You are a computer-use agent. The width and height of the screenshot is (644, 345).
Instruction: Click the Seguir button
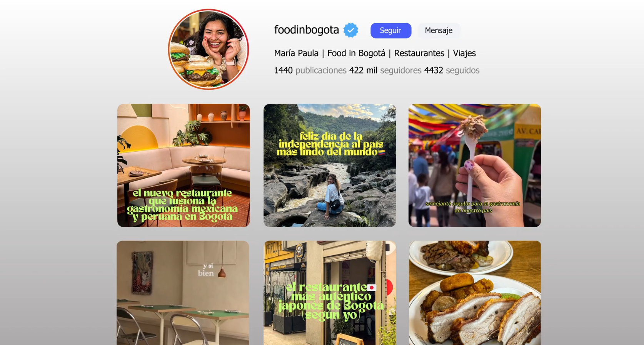click(x=391, y=30)
